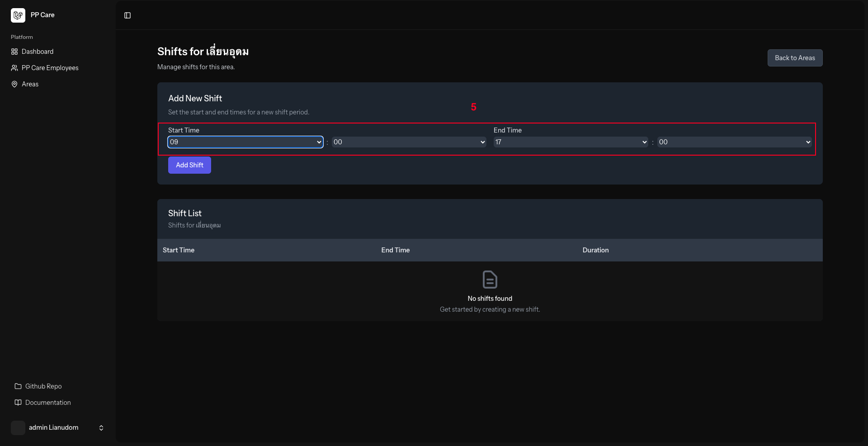Expand the admin Lianudom user menu chevron
Image resolution: width=868 pixels, height=446 pixels.
[x=101, y=428]
